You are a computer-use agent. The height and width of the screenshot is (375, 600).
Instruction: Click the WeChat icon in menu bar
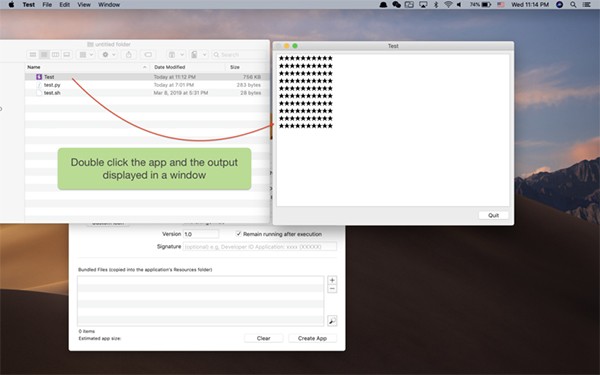pyautogui.click(x=396, y=5)
